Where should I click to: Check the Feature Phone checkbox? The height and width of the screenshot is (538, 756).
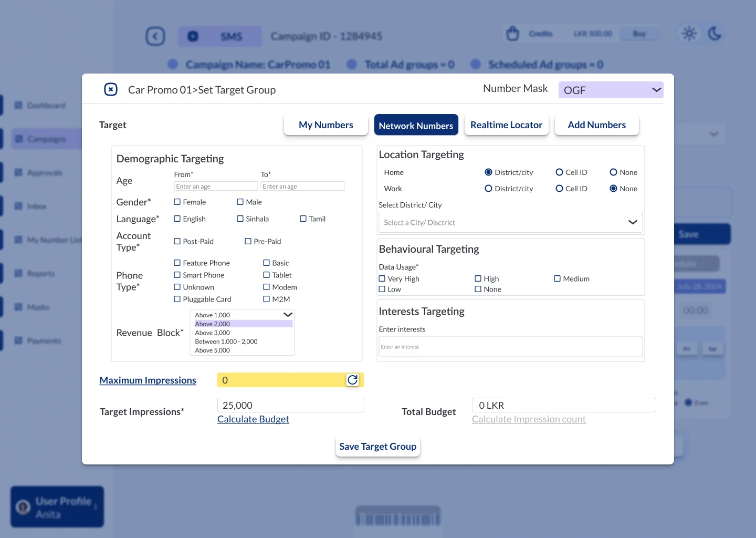[177, 263]
